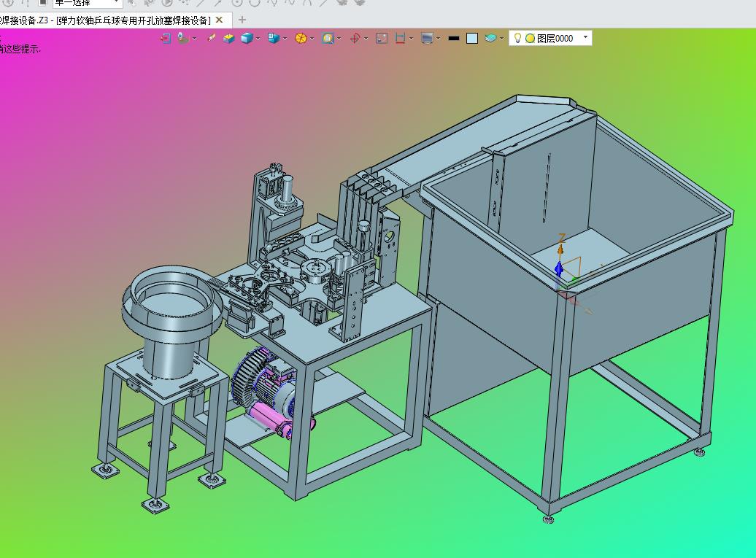
Task: Click the gray picture-frame icon
Action: tap(382, 39)
